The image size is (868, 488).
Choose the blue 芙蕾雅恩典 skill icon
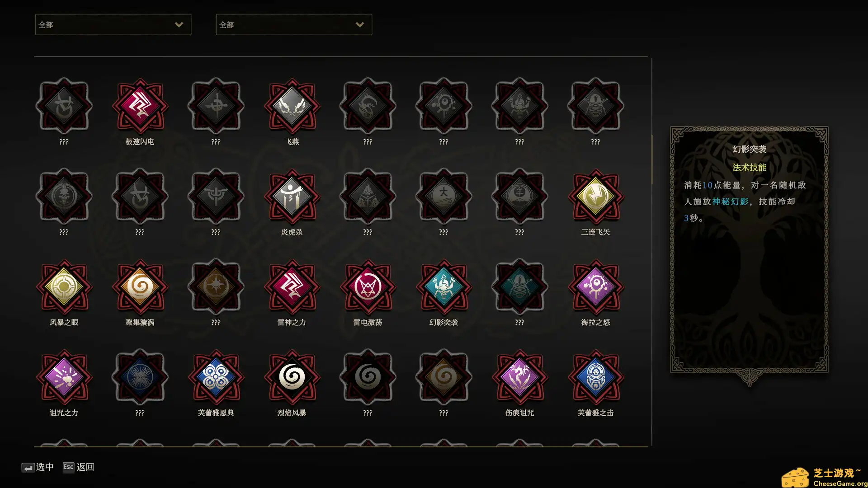(216, 377)
